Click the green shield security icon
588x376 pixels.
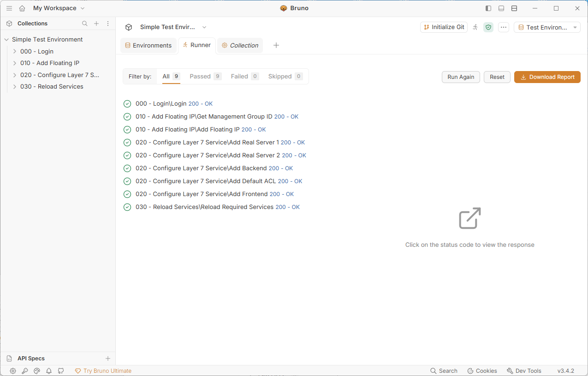488,27
